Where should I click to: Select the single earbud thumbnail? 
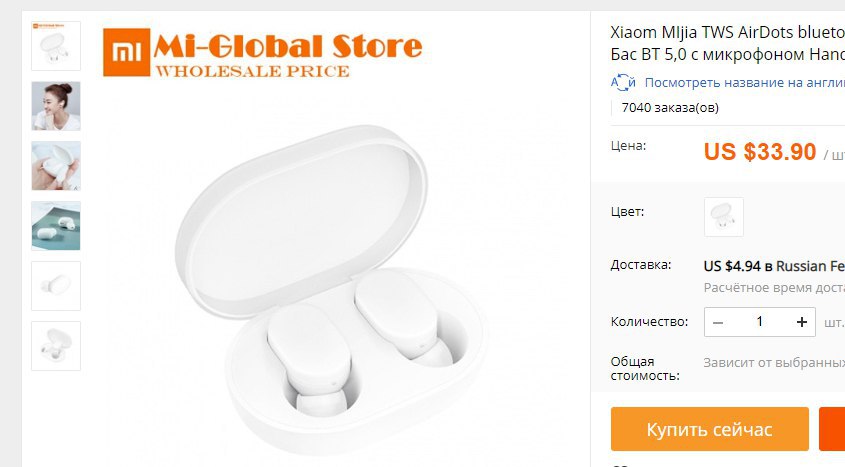pyautogui.click(x=56, y=286)
